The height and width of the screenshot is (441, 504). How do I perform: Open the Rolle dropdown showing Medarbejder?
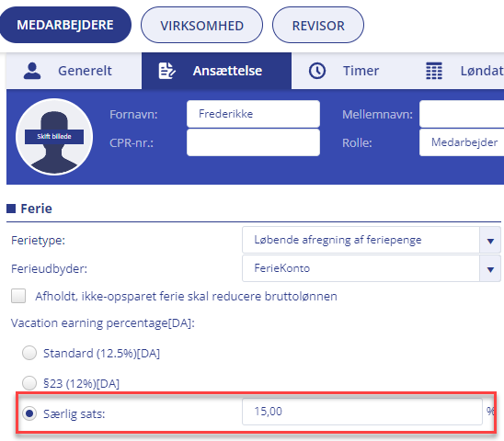pyautogui.click(x=462, y=142)
